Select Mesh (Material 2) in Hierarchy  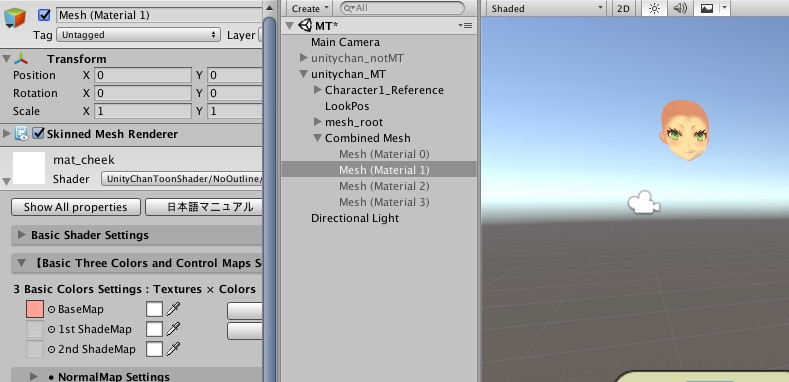point(384,186)
